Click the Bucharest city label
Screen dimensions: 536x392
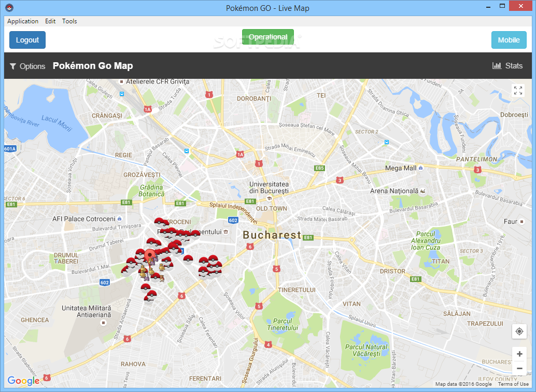tap(272, 235)
